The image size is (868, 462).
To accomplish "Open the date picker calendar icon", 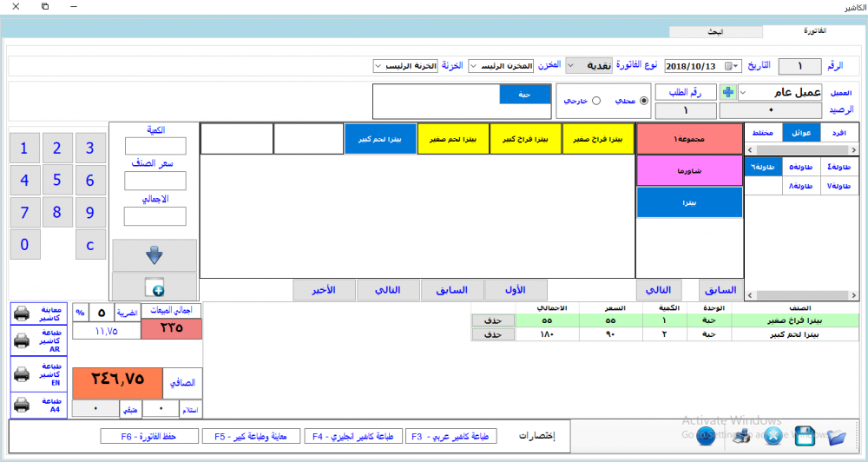I will point(730,67).
